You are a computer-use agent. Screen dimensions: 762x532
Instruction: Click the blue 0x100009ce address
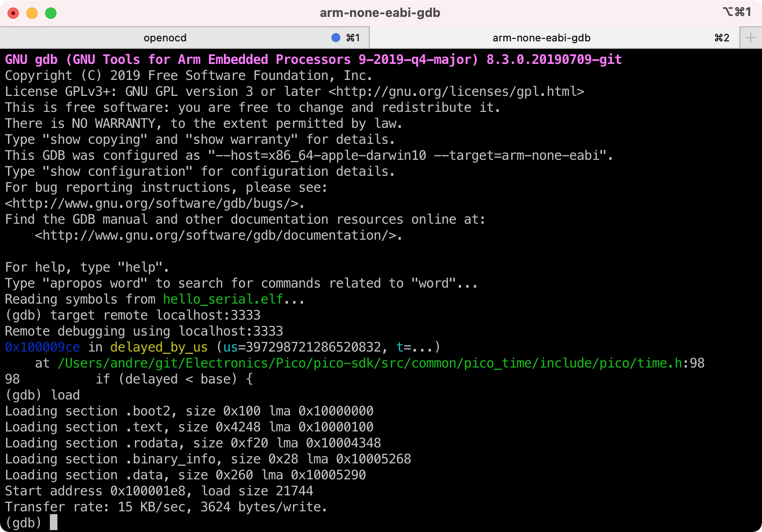click(x=42, y=347)
